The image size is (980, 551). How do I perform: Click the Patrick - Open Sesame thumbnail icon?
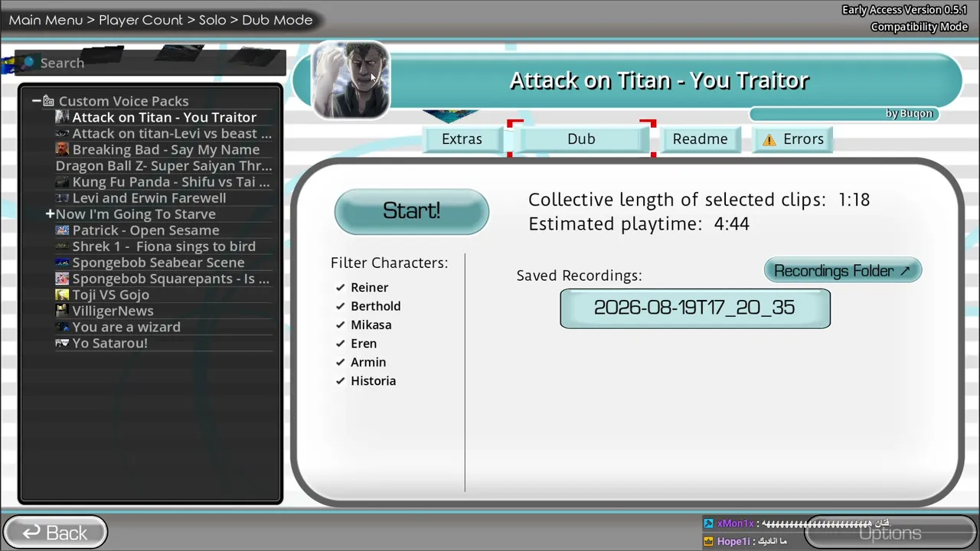(x=62, y=230)
